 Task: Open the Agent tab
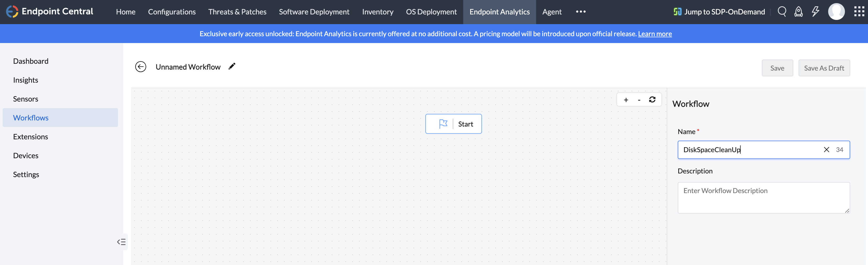pos(552,12)
